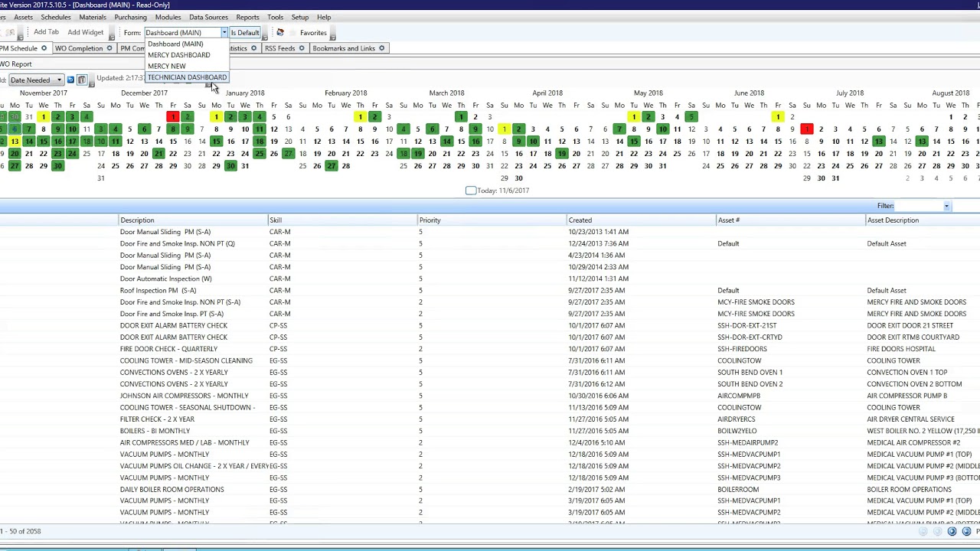Click the calendar icon next to the refresh icon
The height and width of the screenshot is (551, 980).
point(82,80)
